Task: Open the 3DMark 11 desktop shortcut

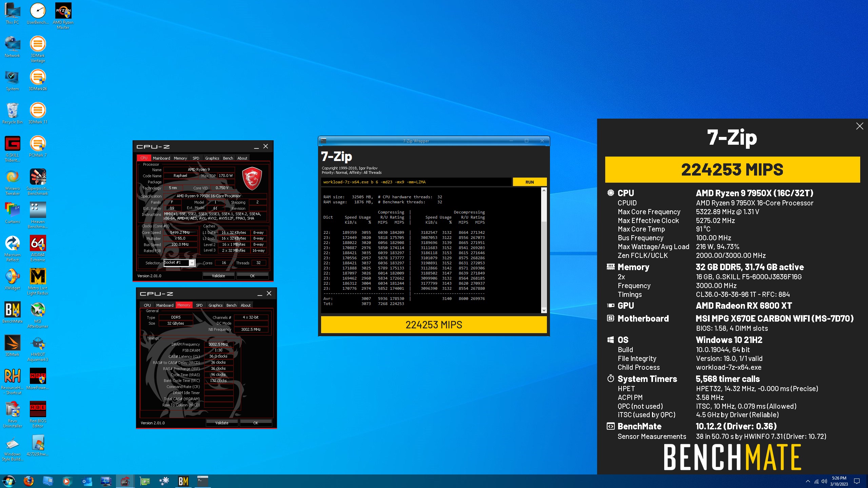Action: click(38, 113)
